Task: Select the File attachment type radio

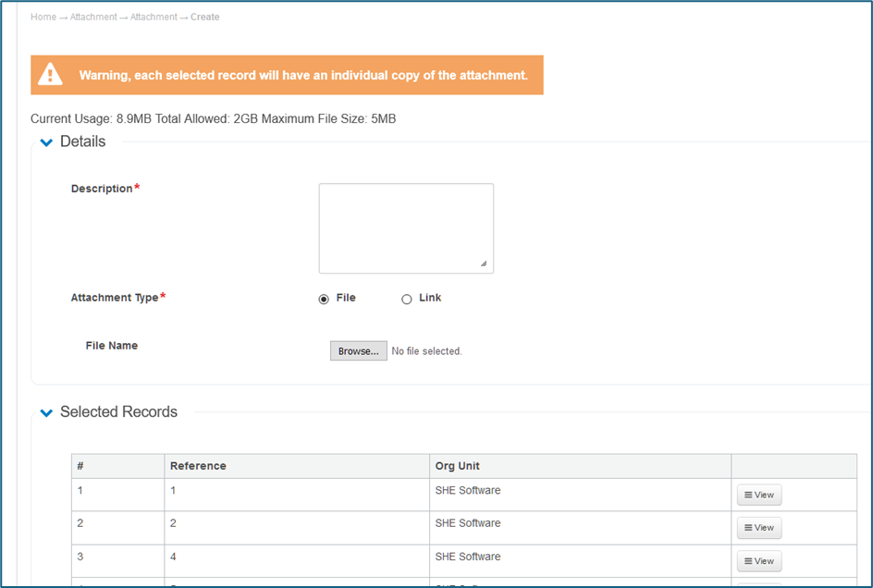Action: pos(324,299)
